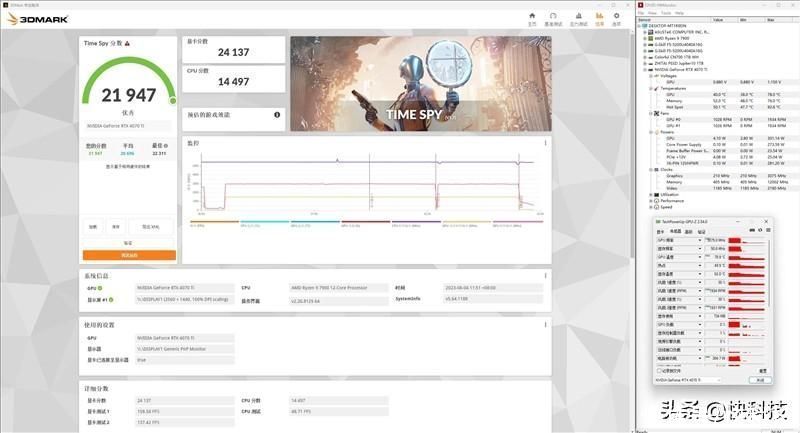Click the Clocks icon in HWMonitor tree

point(657,170)
